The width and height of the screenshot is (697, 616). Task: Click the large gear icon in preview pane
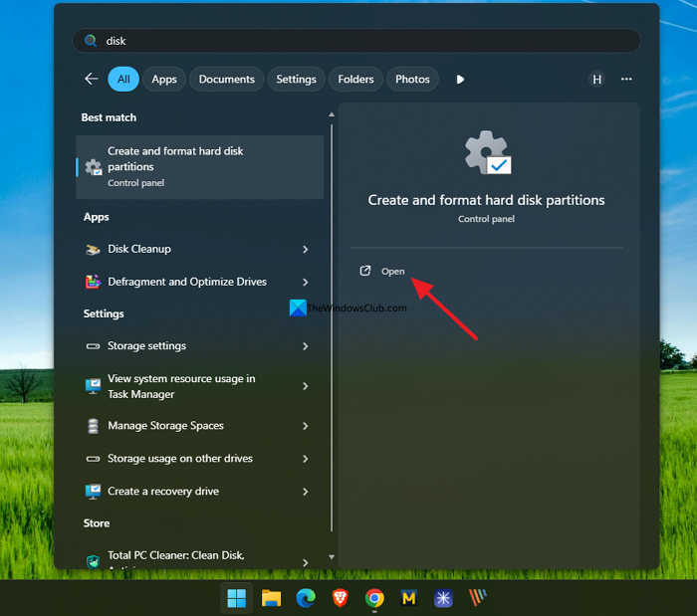pos(488,152)
